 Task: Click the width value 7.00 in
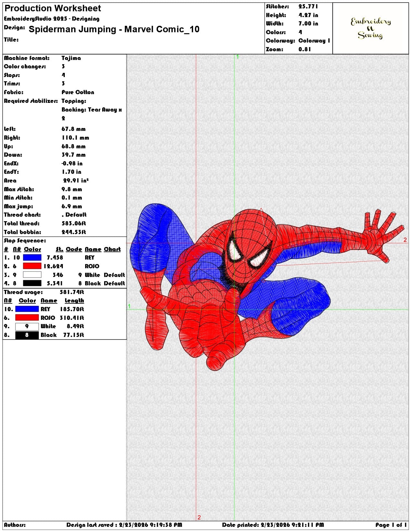(308, 24)
